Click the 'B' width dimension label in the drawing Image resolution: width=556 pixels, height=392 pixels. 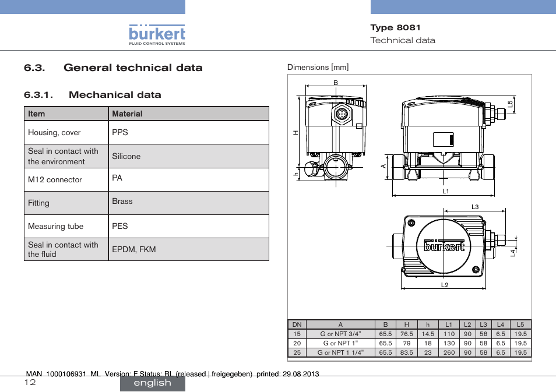336,83
